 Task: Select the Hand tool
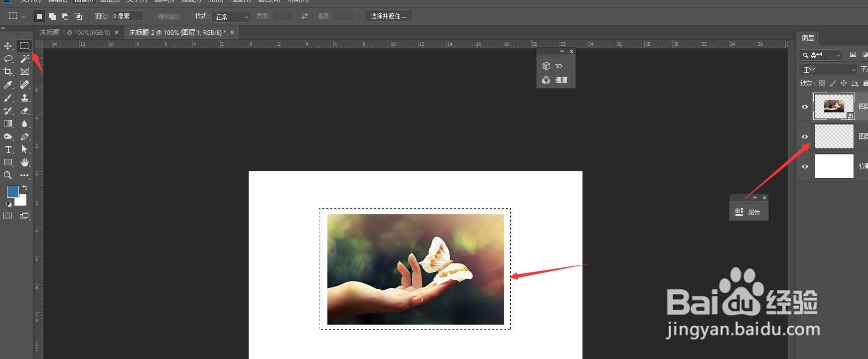24,162
